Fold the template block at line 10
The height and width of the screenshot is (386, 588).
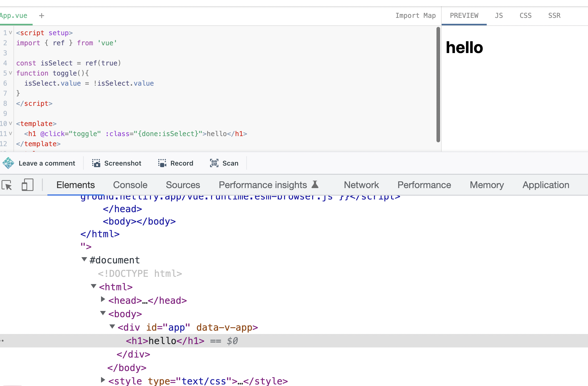tap(10, 123)
